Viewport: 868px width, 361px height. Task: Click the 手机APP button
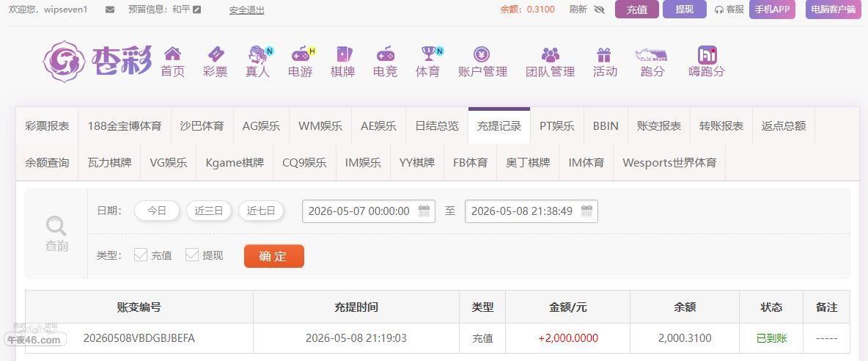(772, 10)
